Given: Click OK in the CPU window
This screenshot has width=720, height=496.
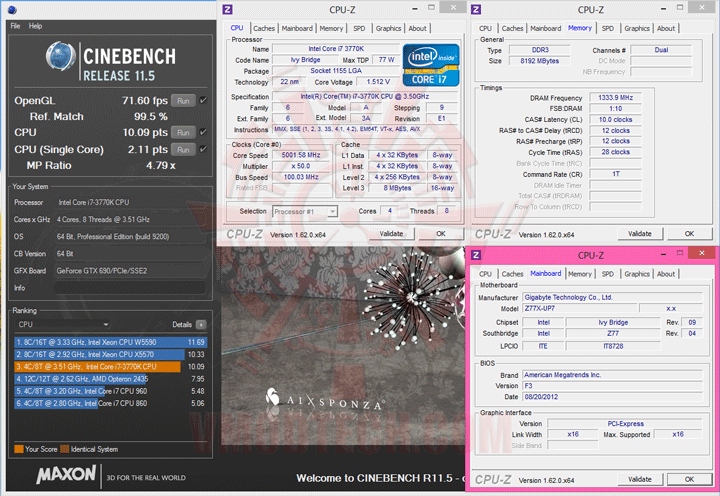Looking at the screenshot, I should click(441, 233).
